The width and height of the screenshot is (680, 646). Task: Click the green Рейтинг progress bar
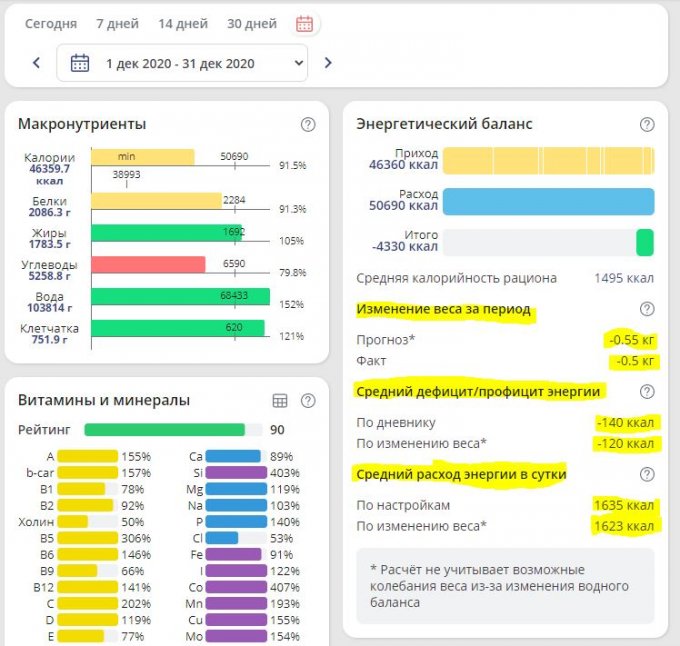coord(164,430)
